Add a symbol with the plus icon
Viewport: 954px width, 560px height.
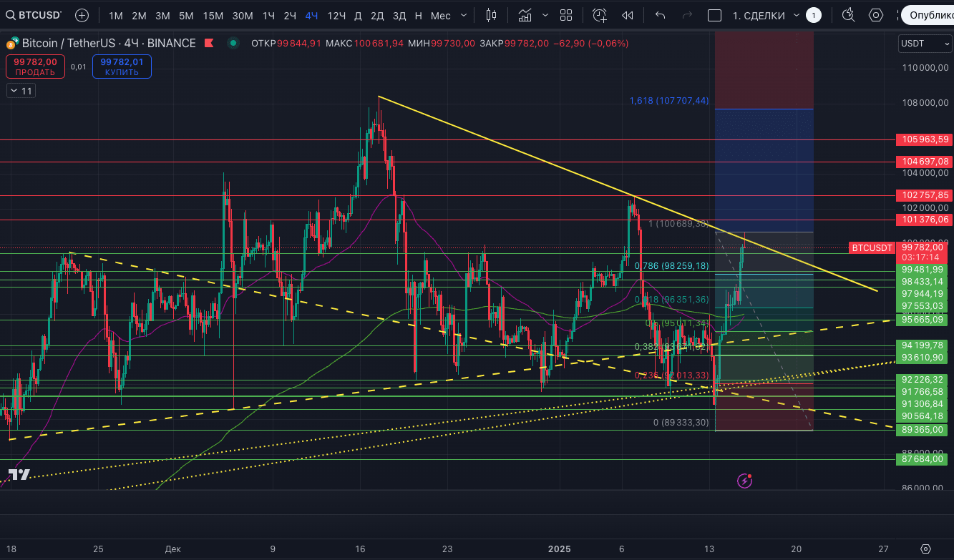click(82, 15)
